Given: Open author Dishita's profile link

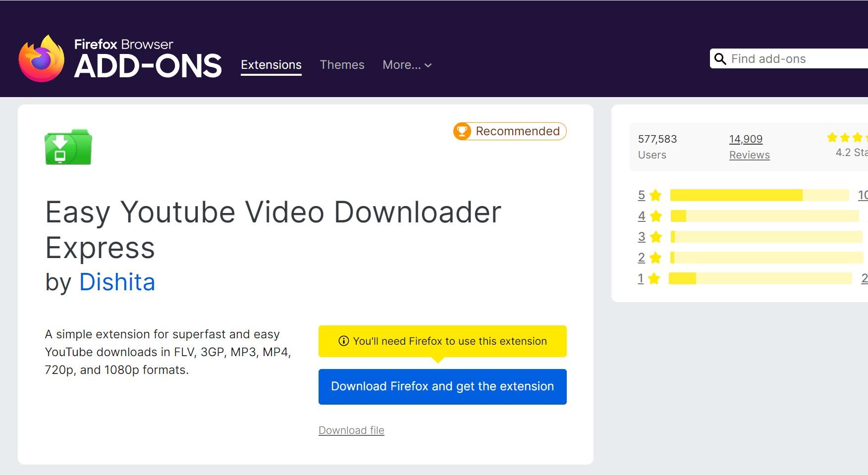Looking at the screenshot, I should [x=117, y=282].
